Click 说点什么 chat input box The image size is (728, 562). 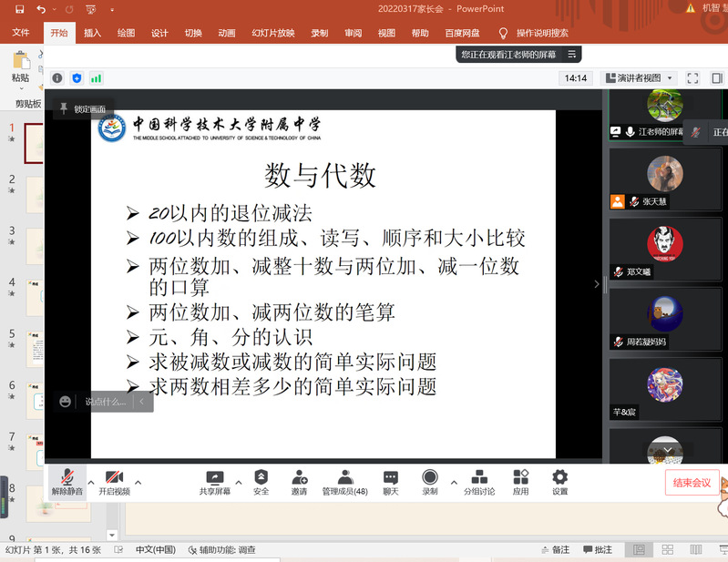108,402
